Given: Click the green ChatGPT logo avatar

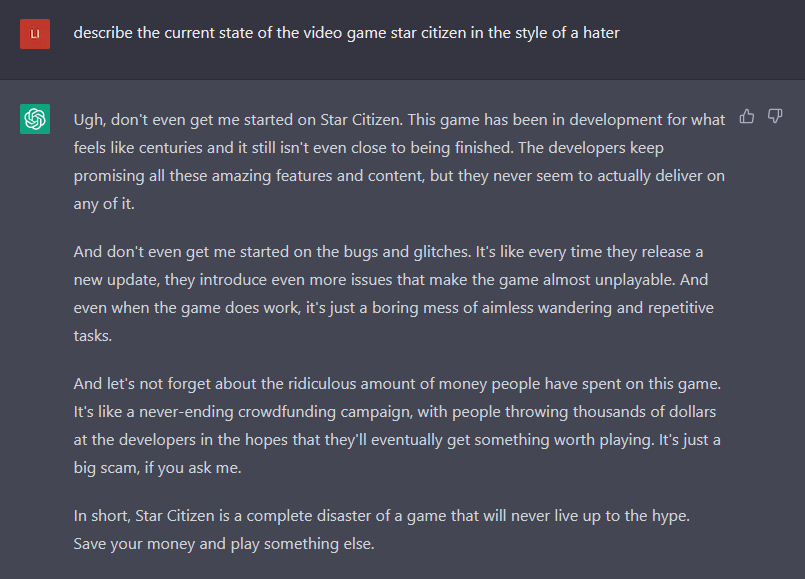Looking at the screenshot, I should coord(35,119).
